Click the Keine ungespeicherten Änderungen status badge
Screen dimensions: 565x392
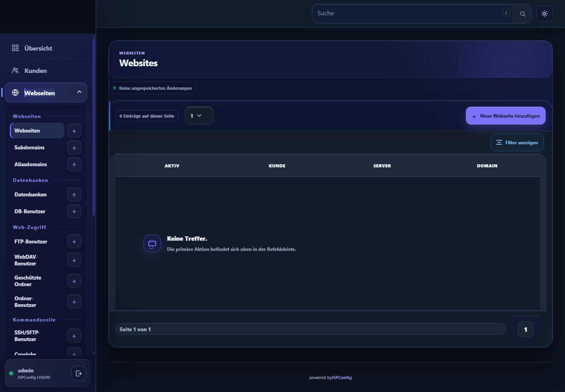click(x=153, y=88)
